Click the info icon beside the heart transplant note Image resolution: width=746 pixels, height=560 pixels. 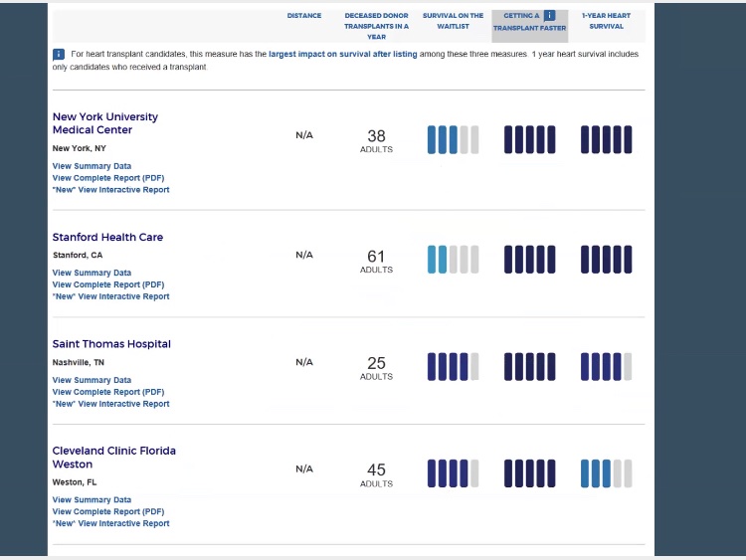59,55
